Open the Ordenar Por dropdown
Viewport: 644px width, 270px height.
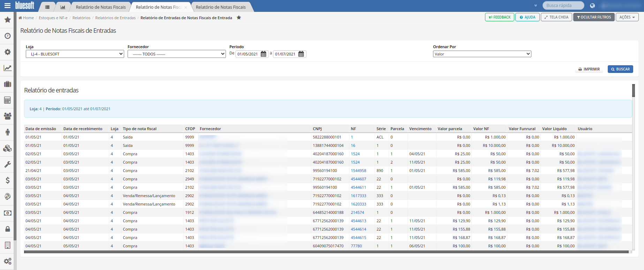point(482,54)
